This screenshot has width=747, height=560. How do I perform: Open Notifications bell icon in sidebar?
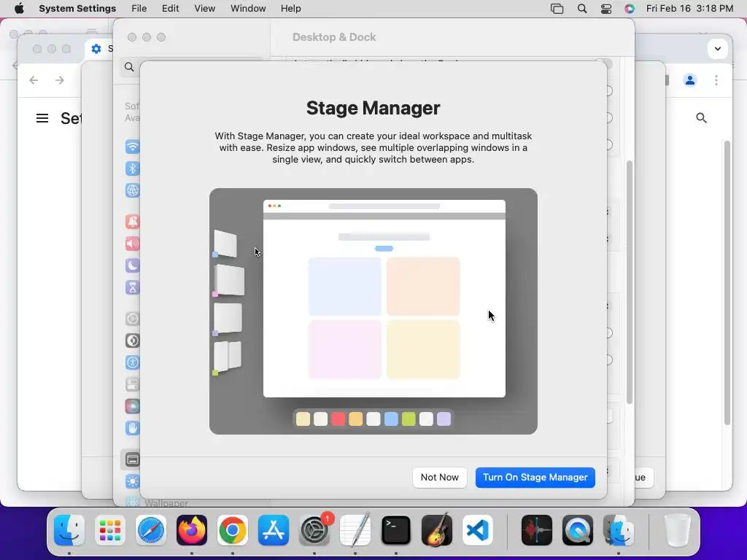133,222
